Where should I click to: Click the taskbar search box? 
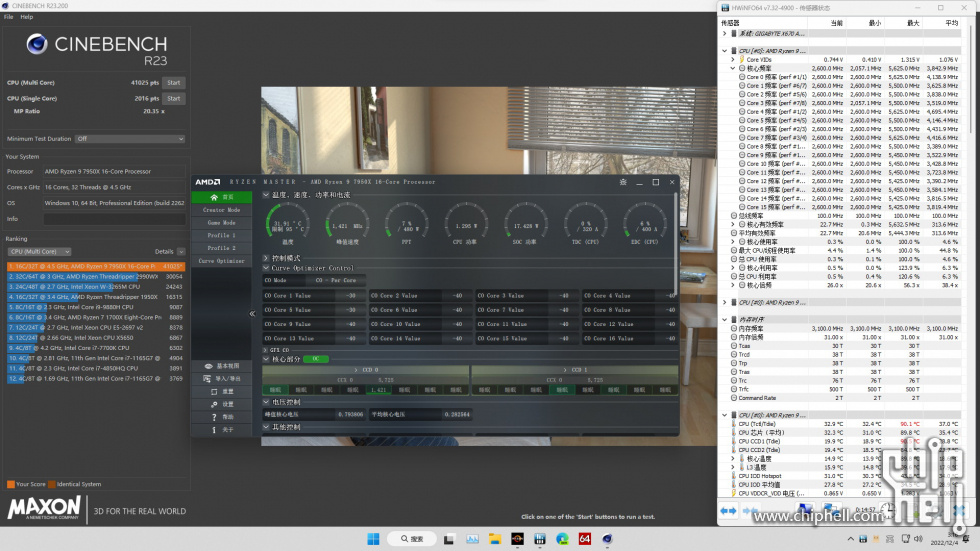[411, 539]
